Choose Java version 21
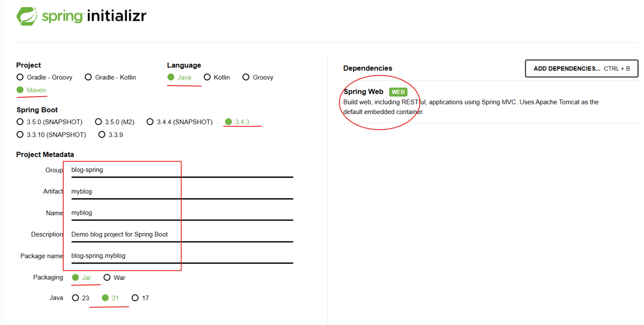The image size is (644, 325). coord(110,298)
